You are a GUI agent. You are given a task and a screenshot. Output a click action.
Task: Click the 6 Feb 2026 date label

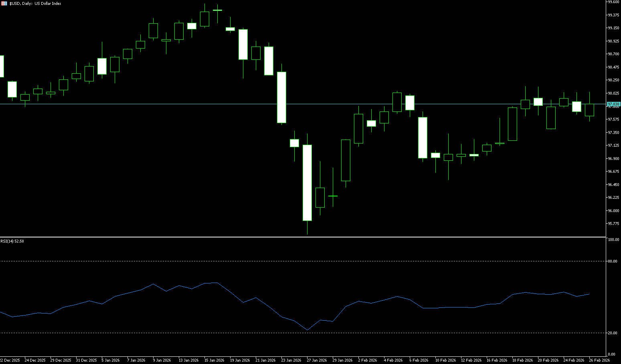click(419, 360)
